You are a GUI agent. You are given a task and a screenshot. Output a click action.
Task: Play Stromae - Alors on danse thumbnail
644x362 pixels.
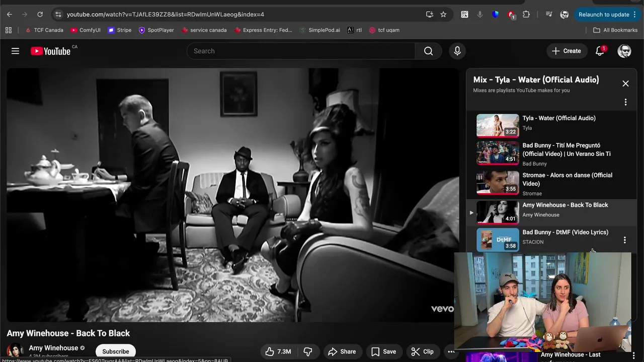pos(498,183)
